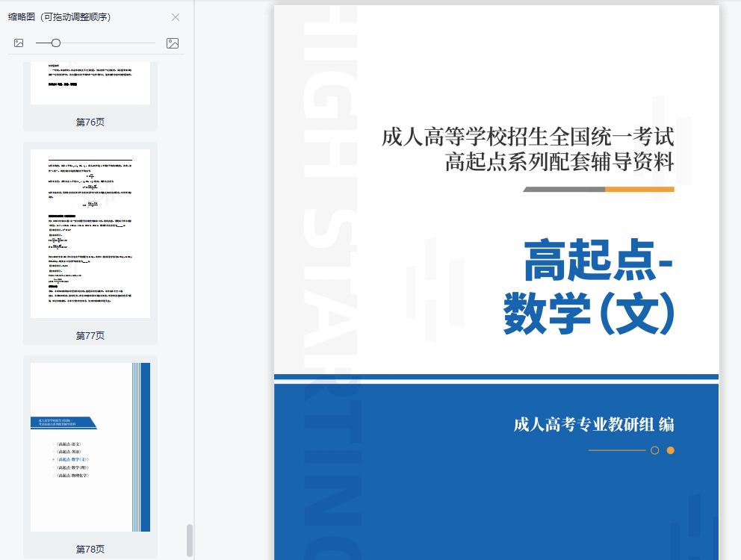
Task: Click the cover title 高起点-
Action: (x=599, y=260)
